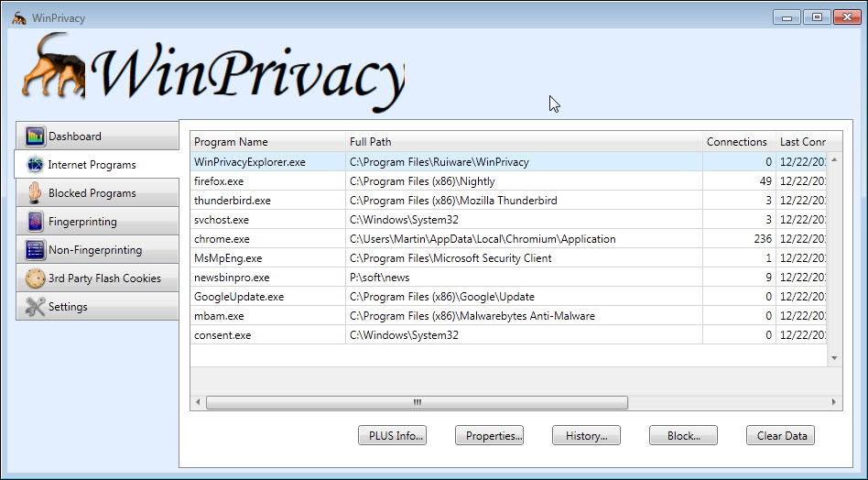Click the horizontal scrollbar left arrow
Viewport: 868px width, 480px height.
click(x=198, y=402)
